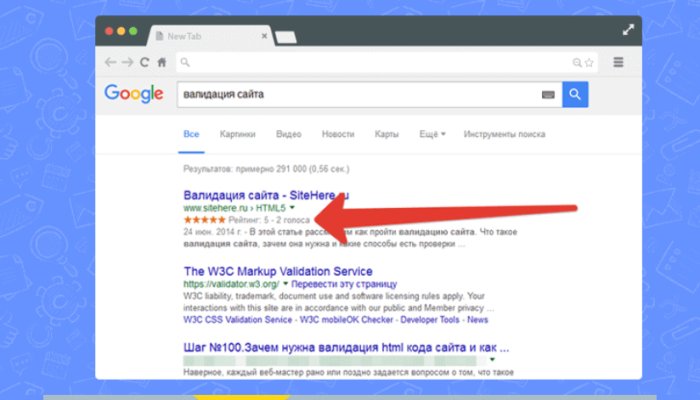The width and height of the screenshot is (700, 400).
Task: Expand the arrow beside the blurred third URL
Action: pos(492,360)
